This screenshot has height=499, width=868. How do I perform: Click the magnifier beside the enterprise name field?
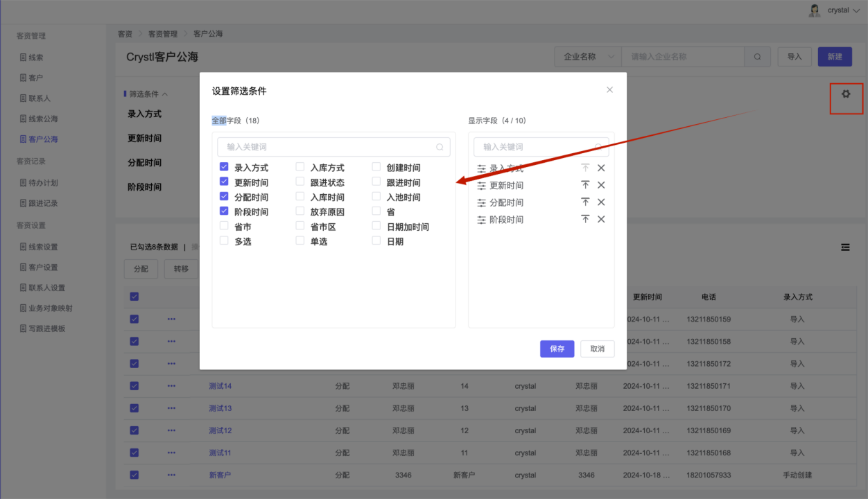pos(758,57)
